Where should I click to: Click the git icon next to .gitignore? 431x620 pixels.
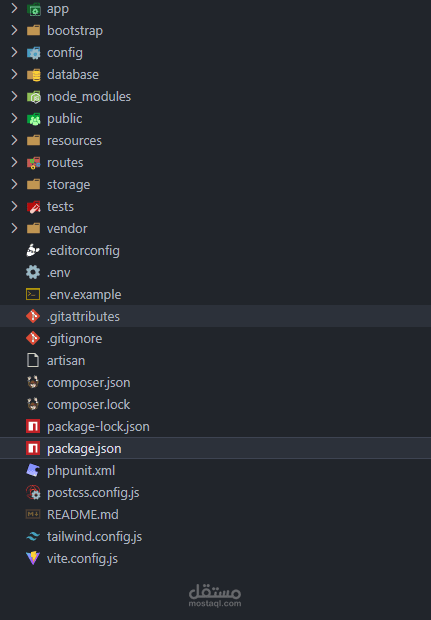pos(33,338)
